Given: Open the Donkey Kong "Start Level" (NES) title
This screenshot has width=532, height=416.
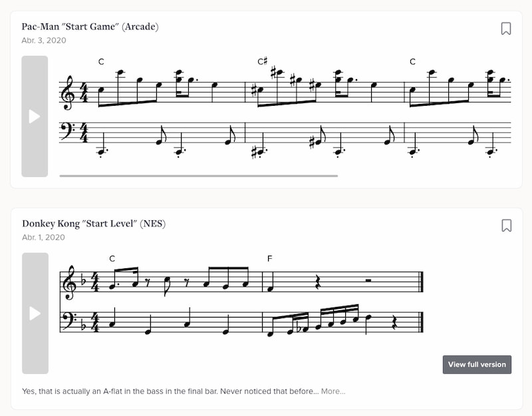Looking at the screenshot, I should (x=94, y=224).
